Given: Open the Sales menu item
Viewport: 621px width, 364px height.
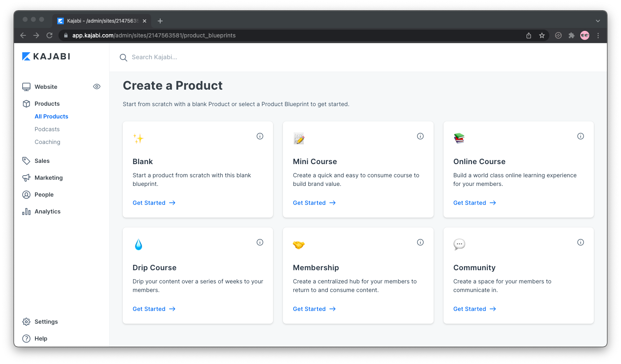Looking at the screenshot, I should [42, 161].
